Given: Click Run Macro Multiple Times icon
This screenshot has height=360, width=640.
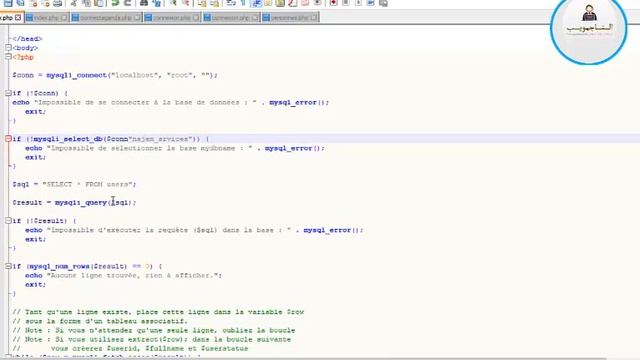Looking at the screenshot, I should pos(371,3).
